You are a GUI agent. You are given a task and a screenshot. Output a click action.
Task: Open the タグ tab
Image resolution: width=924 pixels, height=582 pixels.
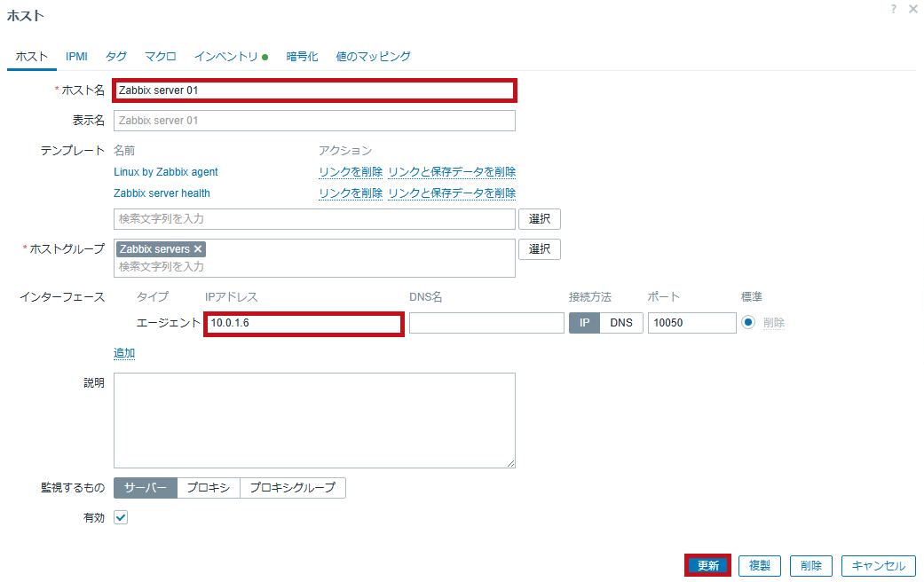tap(116, 57)
